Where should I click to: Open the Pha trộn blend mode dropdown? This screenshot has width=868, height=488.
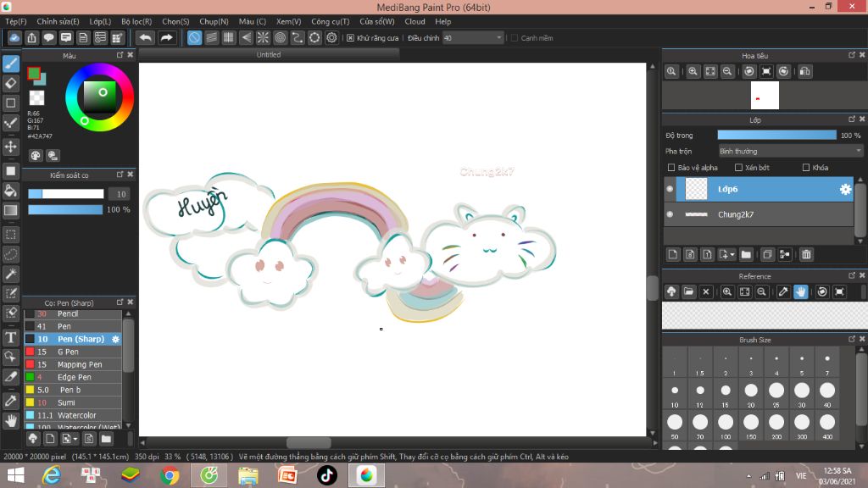(x=791, y=151)
